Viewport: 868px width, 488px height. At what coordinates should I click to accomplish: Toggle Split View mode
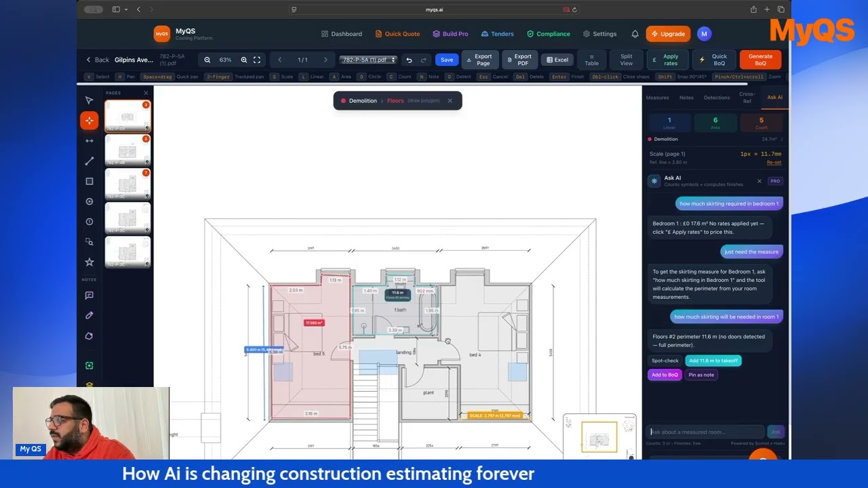(626, 60)
